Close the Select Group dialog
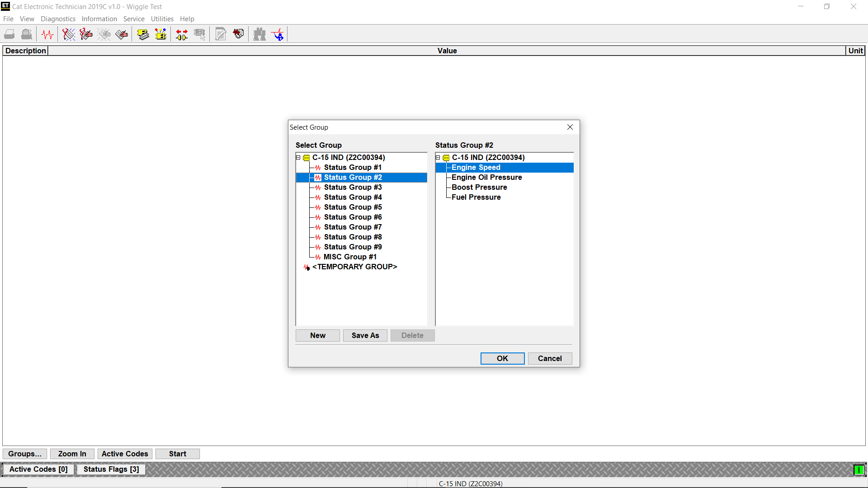The width and height of the screenshot is (868, 488). (x=570, y=127)
